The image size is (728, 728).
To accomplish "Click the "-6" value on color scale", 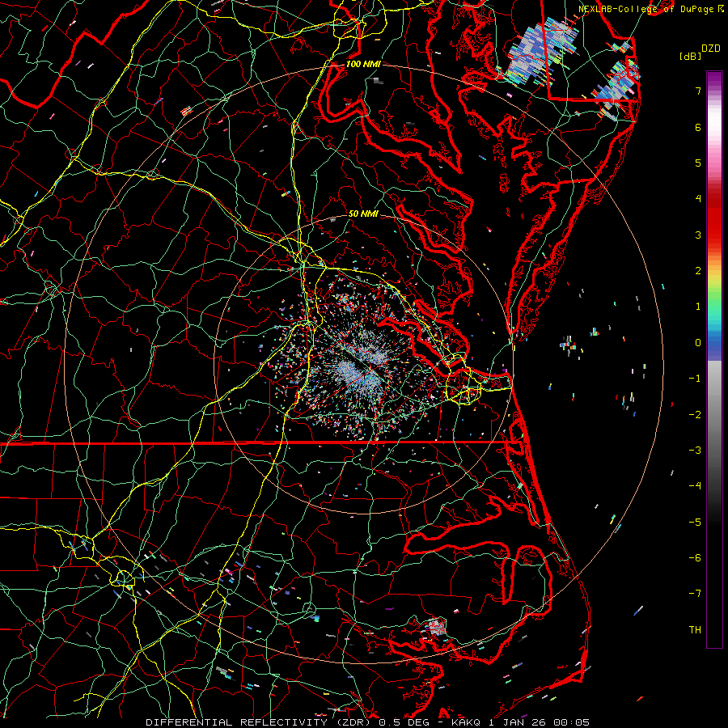I will coord(695,558).
